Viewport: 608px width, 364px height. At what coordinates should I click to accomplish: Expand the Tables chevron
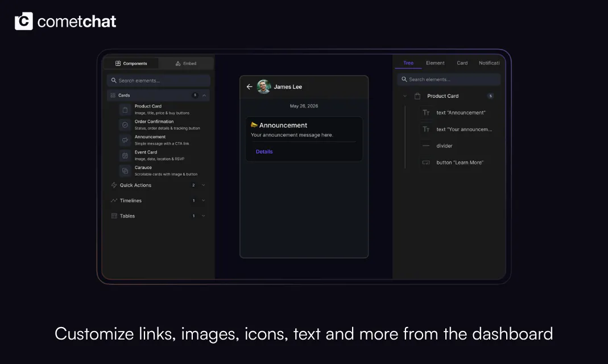click(x=203, y=216)
